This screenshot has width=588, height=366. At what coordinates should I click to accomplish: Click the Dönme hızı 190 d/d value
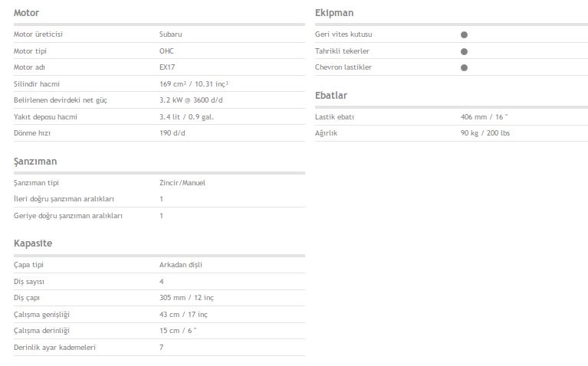(172, 133)
